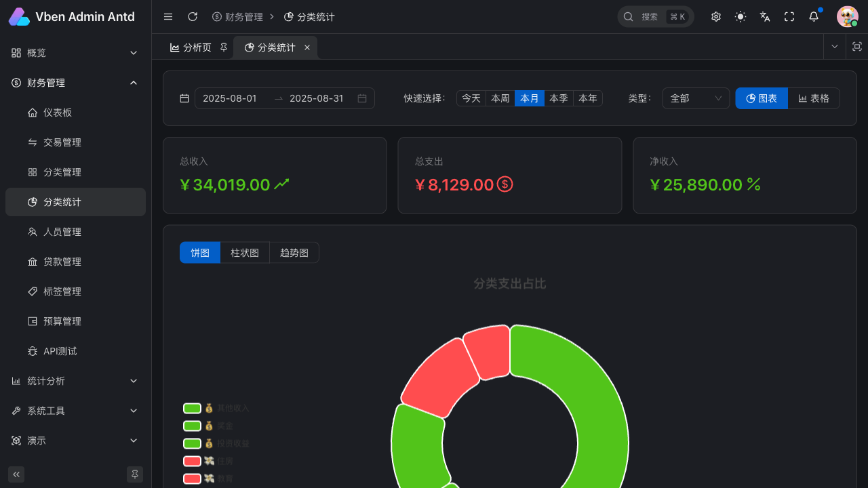This screenshot has width=868, height=488.
Task: Expand the 统计分析 sidebar menu
Action: coord(75,381)
